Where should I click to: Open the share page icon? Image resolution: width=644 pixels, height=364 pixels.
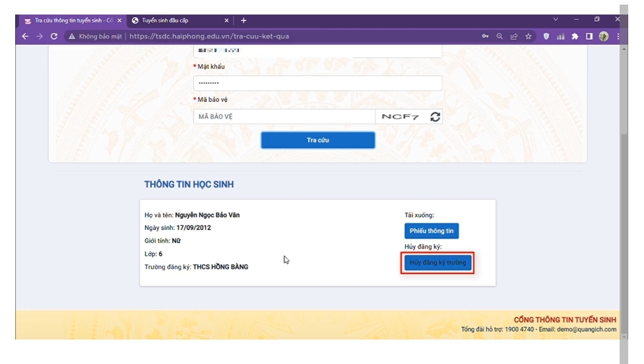514,36
